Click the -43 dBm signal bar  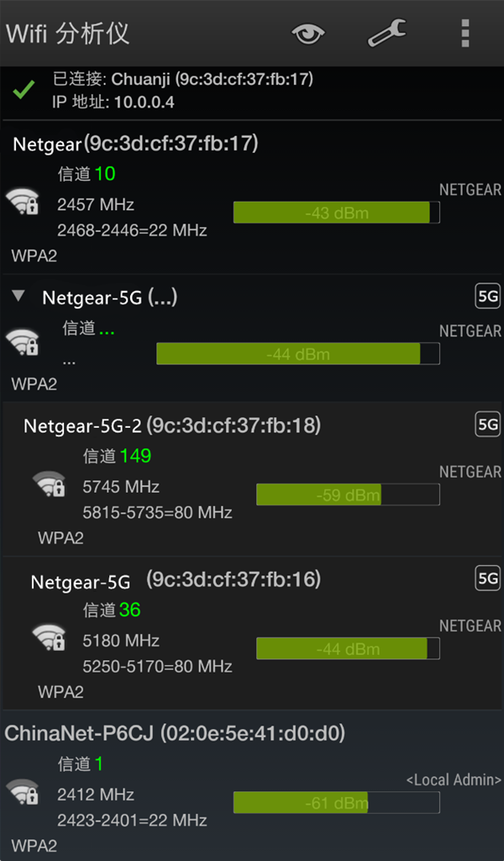tap(336, 213)
